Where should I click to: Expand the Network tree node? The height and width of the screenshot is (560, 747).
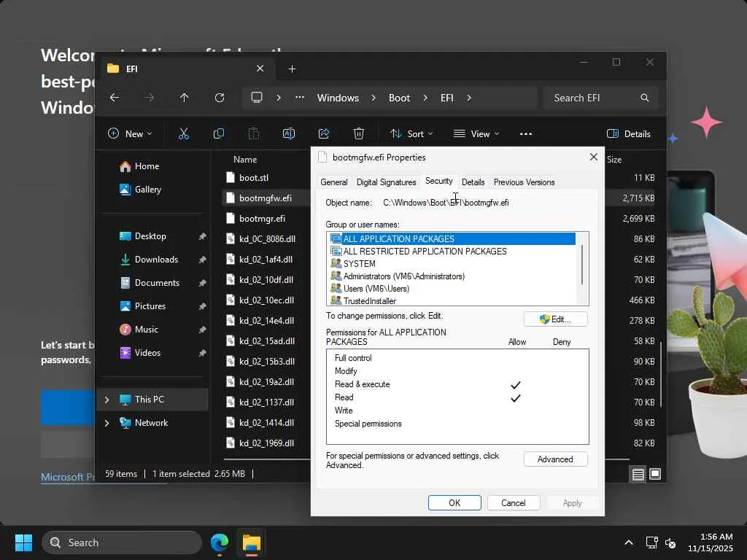coord(107,423)
